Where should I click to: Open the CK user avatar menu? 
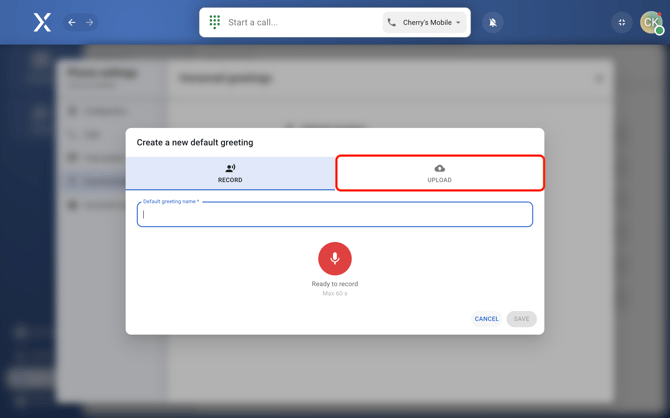click(650, 21)
